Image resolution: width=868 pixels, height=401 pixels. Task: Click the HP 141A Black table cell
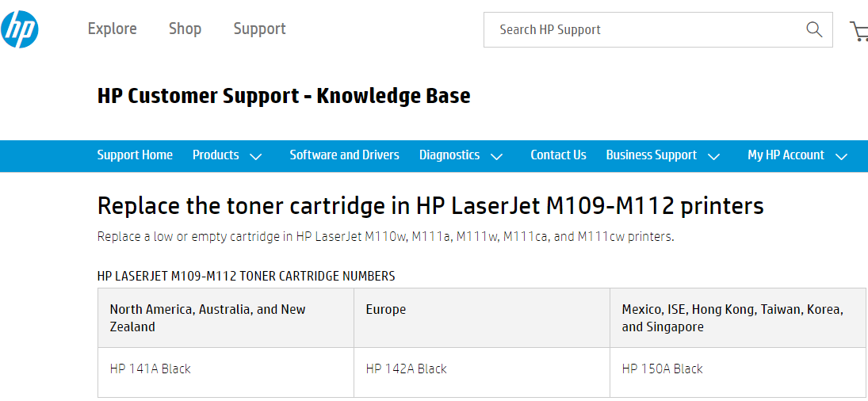click(x=151, y=369)
